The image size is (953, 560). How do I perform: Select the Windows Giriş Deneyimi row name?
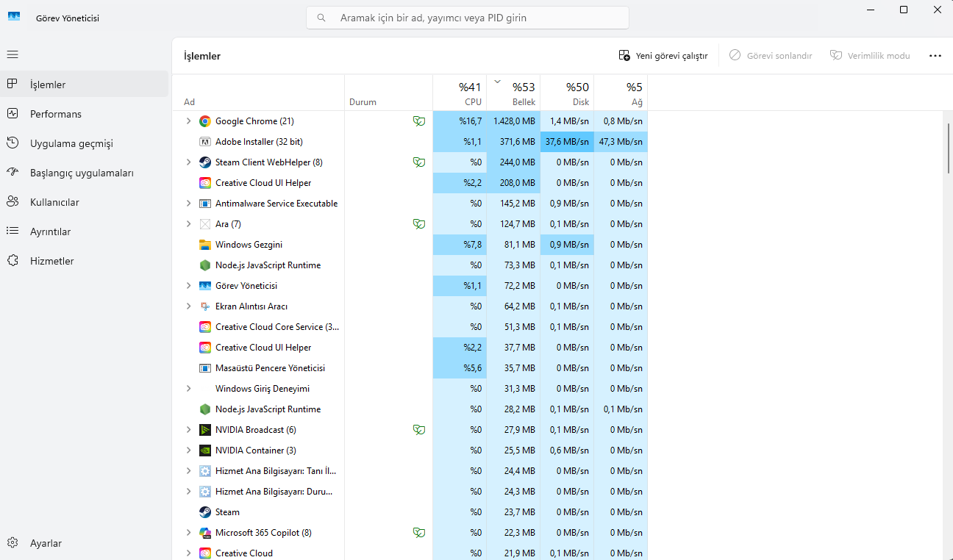coord(263,389)
